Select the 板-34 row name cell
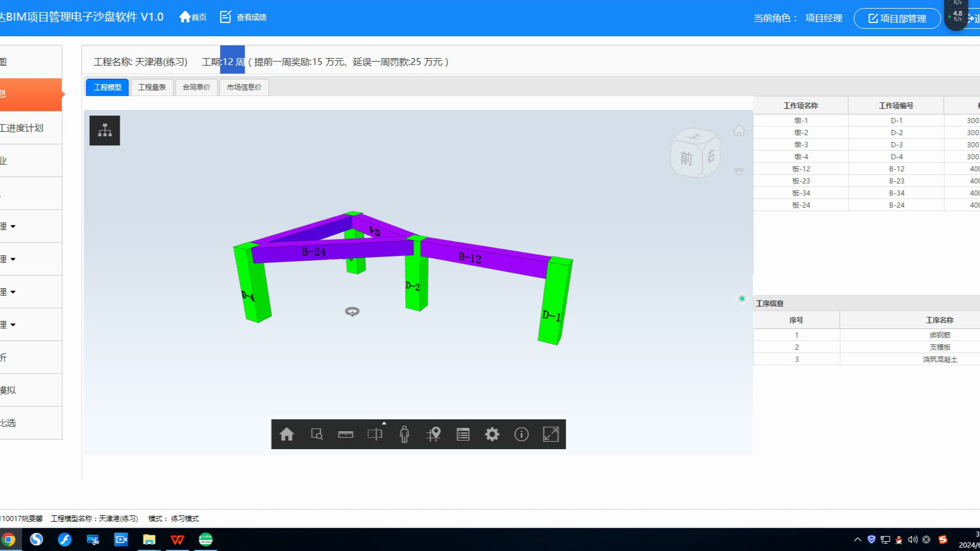Screen dimensions: 980x551 point(801,193)
